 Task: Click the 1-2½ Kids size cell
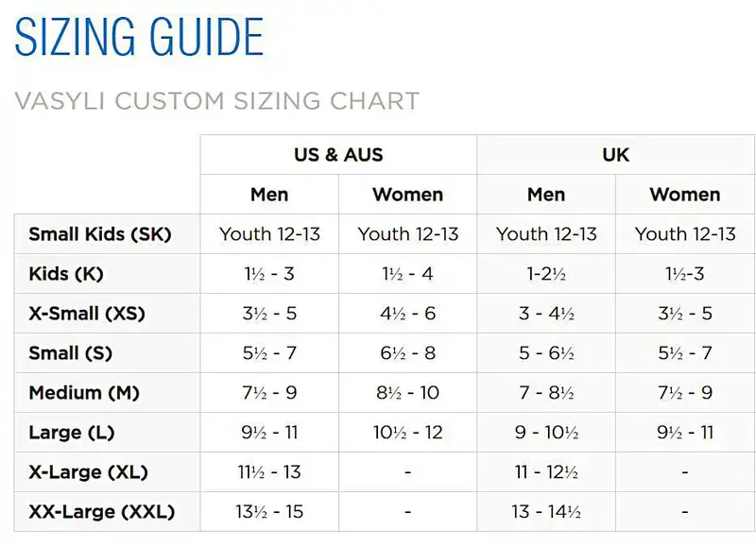click(x=546, y=274)
